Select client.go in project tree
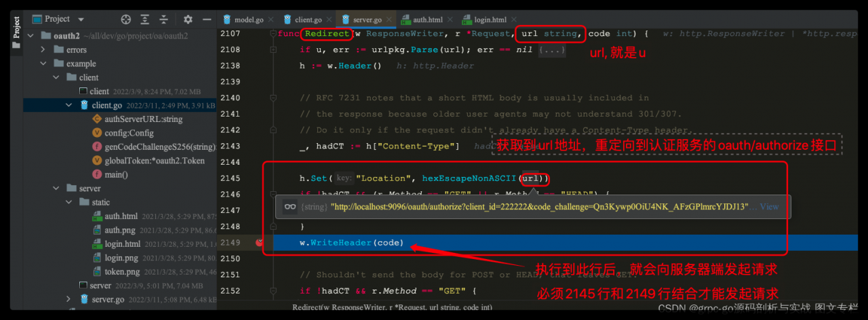This screenshot has height=320, width=868. 107,105
